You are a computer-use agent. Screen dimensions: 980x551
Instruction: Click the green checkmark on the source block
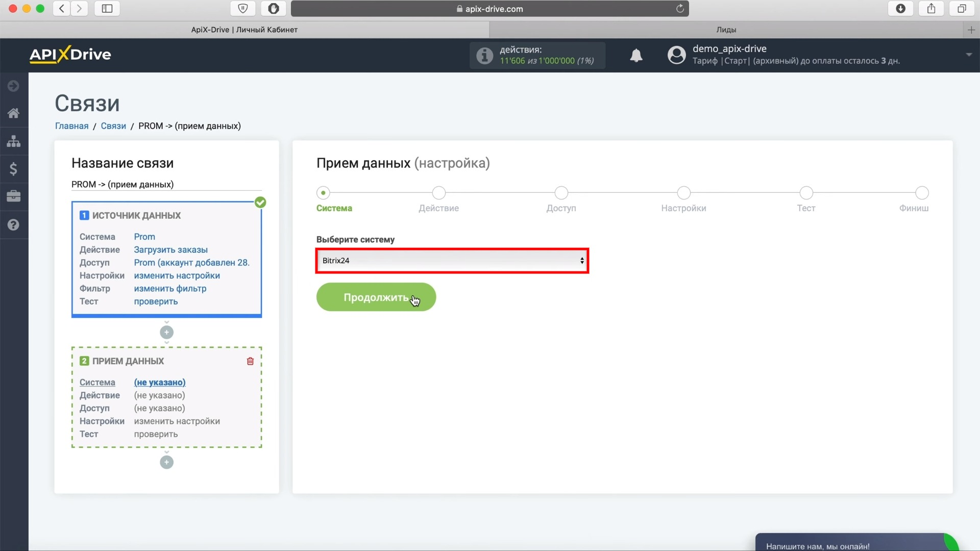pyautogui.click(x=260, y=203)
